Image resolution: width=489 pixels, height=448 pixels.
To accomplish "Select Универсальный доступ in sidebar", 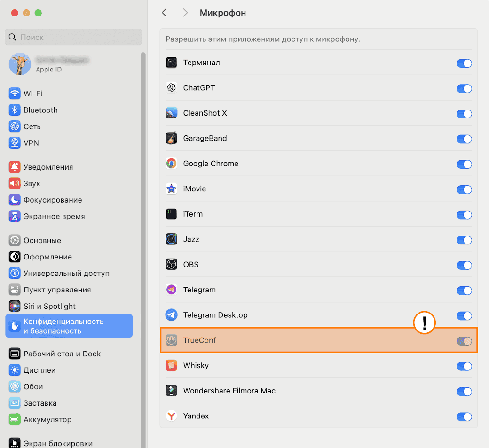I will [69, 274].
